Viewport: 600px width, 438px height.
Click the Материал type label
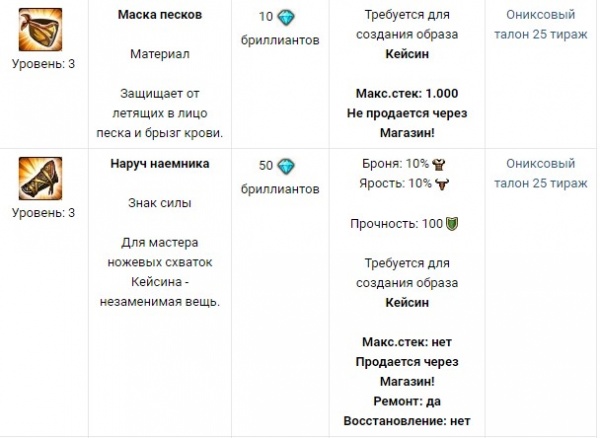click(162, 54)
